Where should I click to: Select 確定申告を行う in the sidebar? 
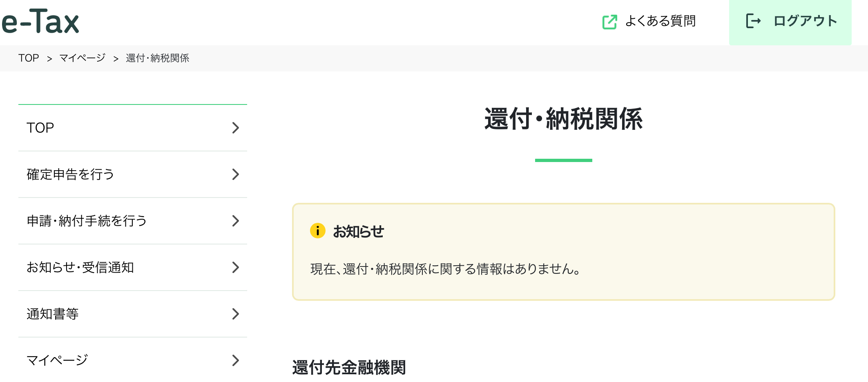pyautogui.click(x=70, y=174)
